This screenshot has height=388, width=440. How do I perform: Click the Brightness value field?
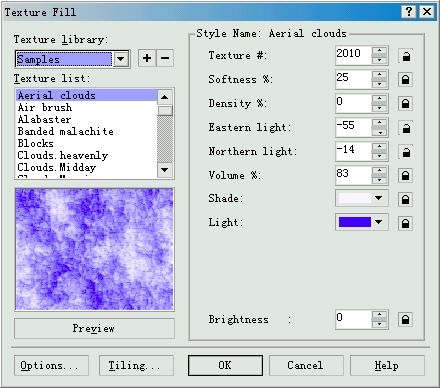(353, 319)
